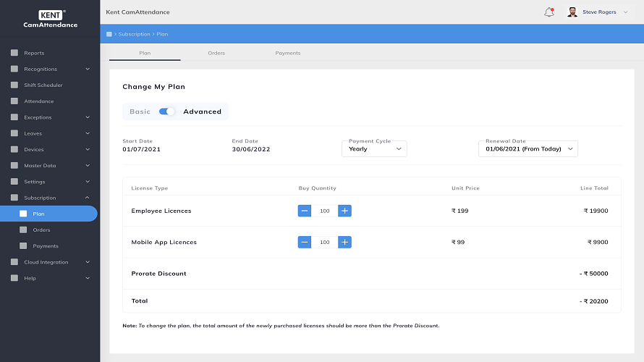Image resolution: width=644 pixels, height=362 pixels.
Task: Click the Shift Scheduler sidebar icon
Action: click(x=14, y=85)
